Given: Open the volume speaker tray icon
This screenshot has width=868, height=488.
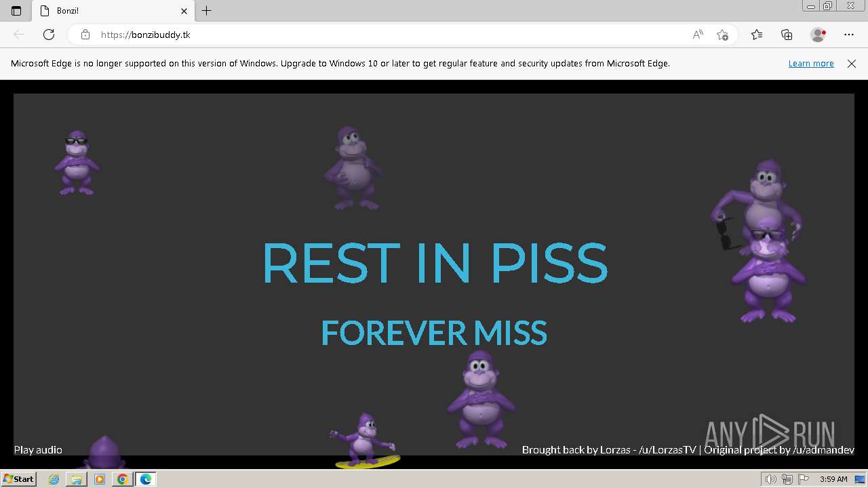Looking at the screenshot, I should (x=771, y=479).
